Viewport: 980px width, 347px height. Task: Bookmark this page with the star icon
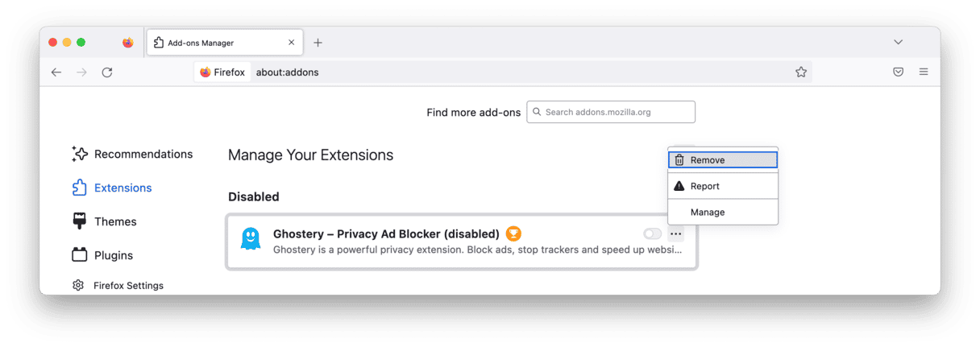801,72
